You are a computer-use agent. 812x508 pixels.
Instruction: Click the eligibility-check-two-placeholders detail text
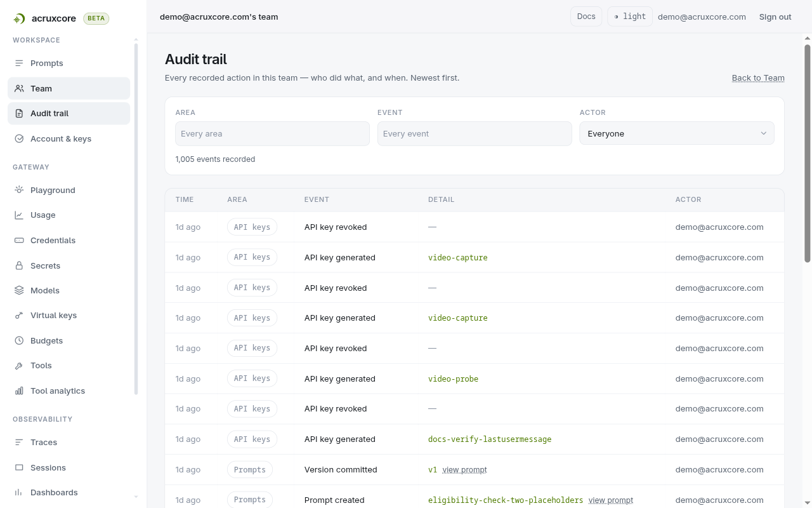[x=506, y=500]
